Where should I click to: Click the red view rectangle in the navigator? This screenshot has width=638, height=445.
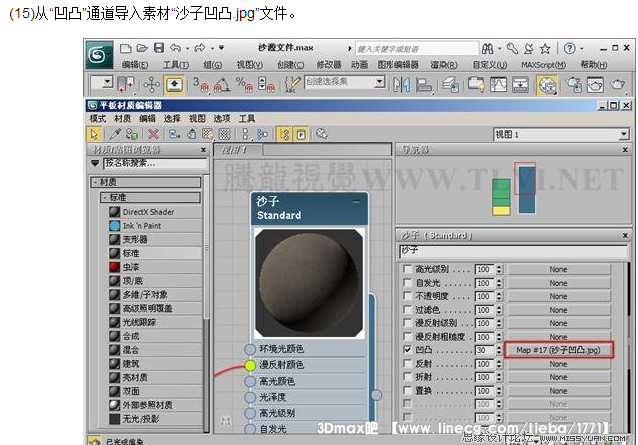pos(525,178)
